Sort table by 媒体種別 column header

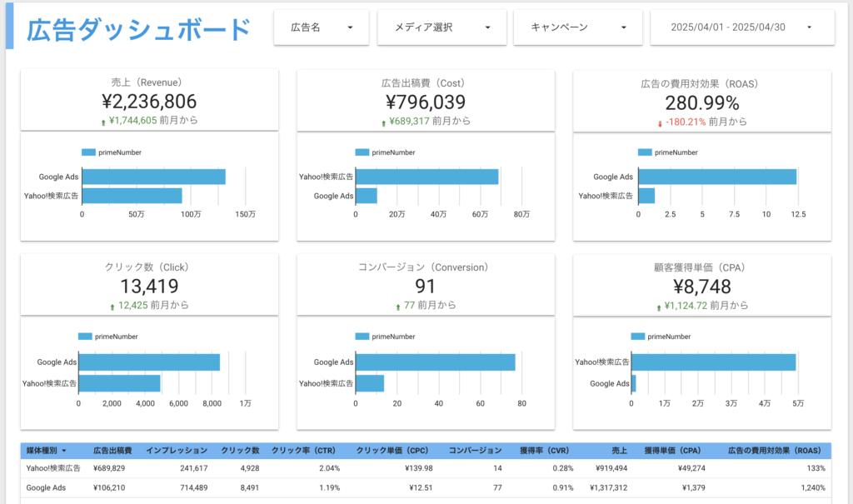click(46, 450)
